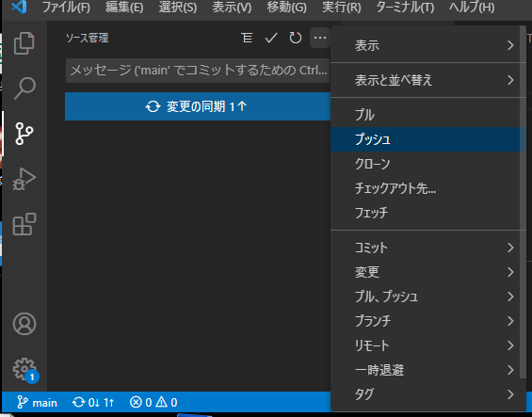
Task: Open ターミナル(T) menu
Action: click(x=405, y=8)
